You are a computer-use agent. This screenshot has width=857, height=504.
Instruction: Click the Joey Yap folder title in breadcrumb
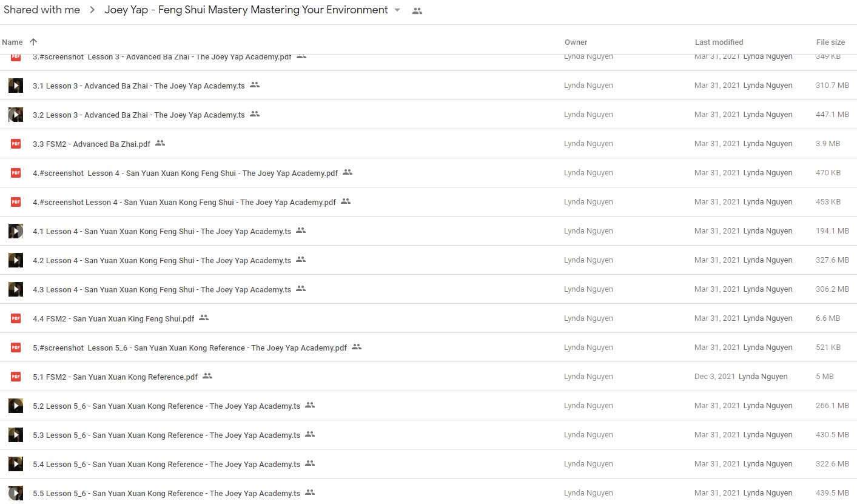(x=246, y=10)
